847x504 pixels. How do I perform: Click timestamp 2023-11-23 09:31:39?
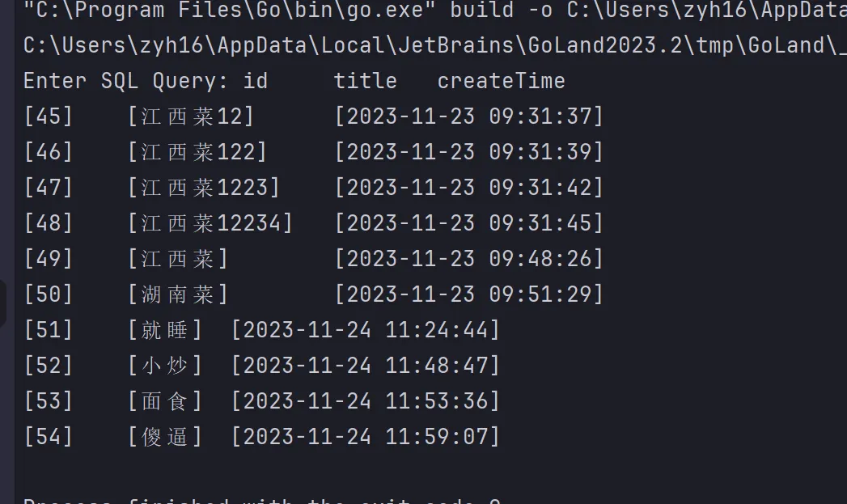[x=469, y=152]
